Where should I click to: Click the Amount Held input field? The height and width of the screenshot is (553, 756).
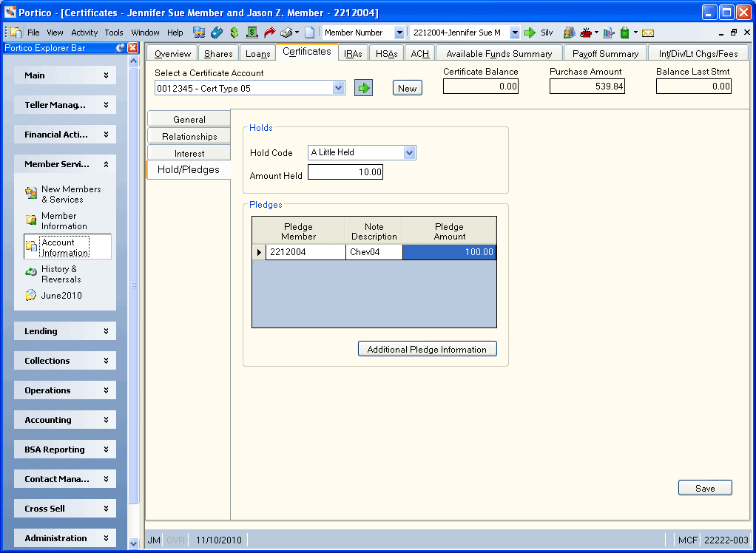click(345, 172)
